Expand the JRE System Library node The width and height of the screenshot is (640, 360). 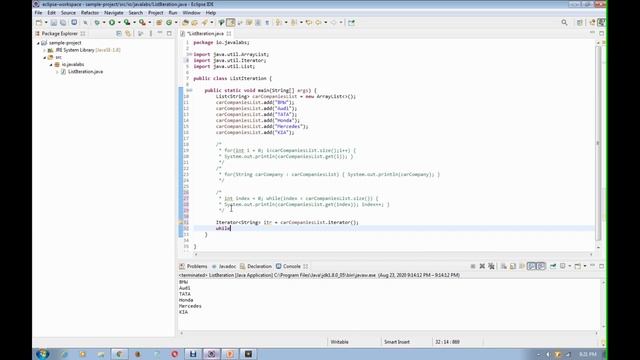point(44,50)
